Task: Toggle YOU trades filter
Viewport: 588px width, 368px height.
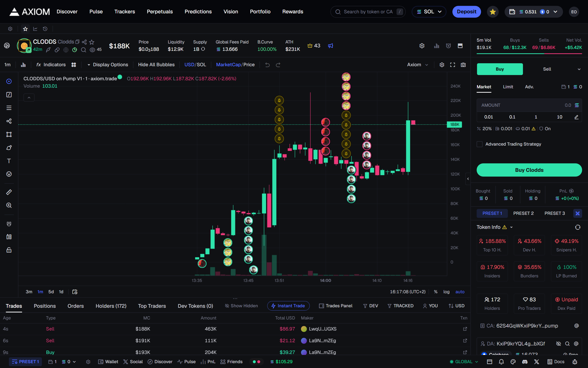Action: (430, 306)
